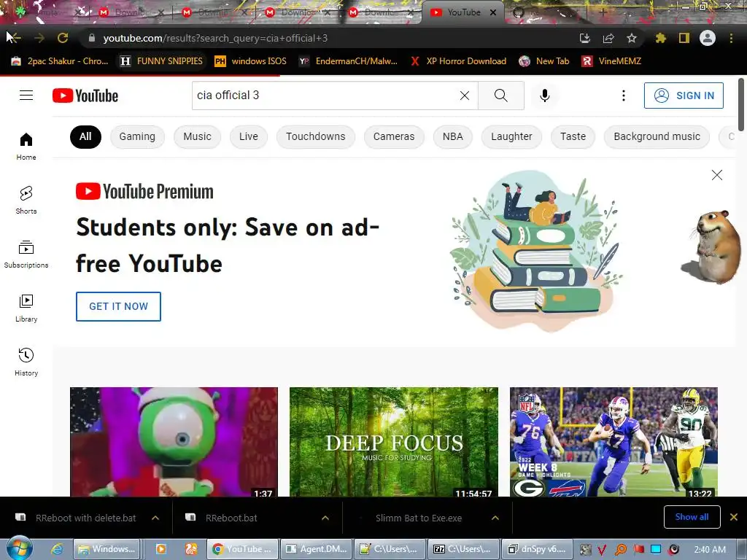Screen dimensions: 747x560
Task: Dismiss the YouTube Premium banner
Action: 716,175
